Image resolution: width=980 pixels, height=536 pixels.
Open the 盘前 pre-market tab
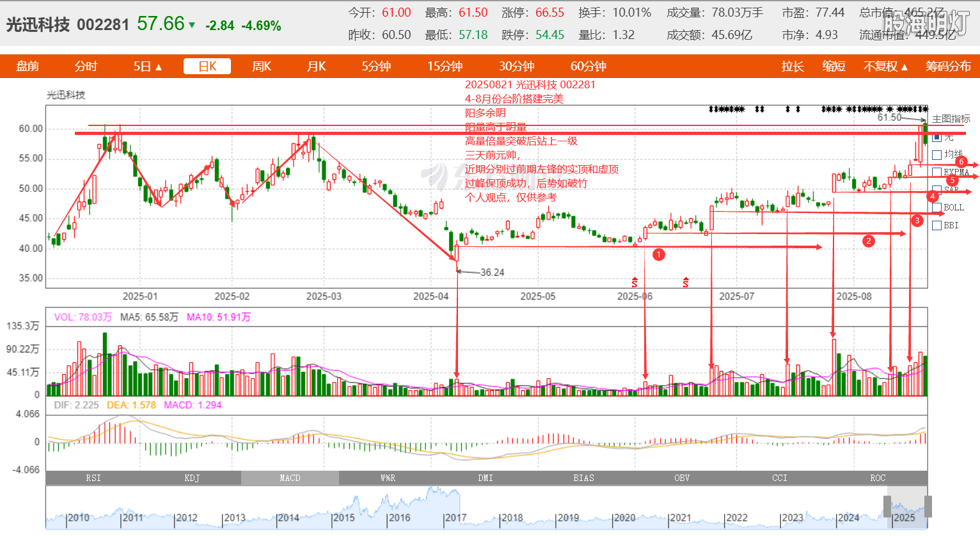tap(28, 67)
